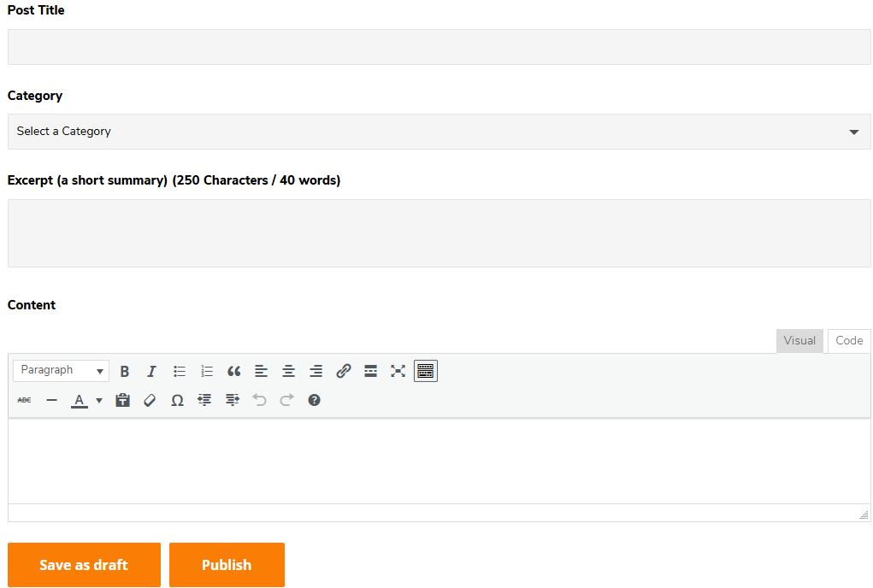Insert a numbered list

coord(207,371)
